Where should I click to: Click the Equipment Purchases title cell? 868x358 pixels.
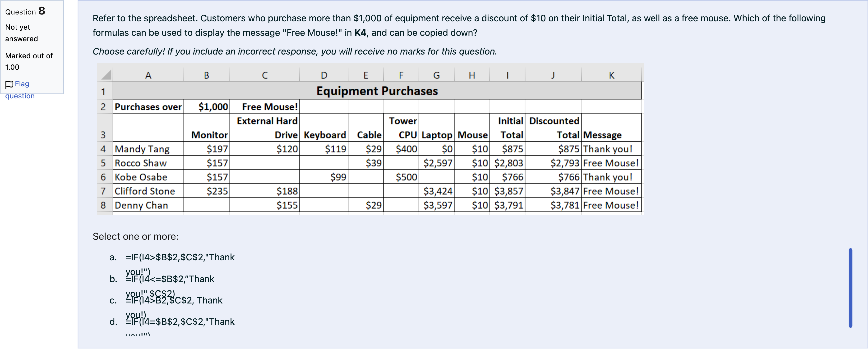tap(377, 91)
